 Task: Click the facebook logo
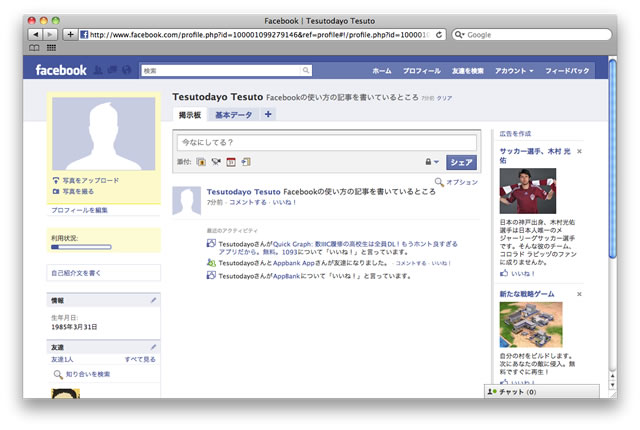pyautogui.click(x=61, y=70)
